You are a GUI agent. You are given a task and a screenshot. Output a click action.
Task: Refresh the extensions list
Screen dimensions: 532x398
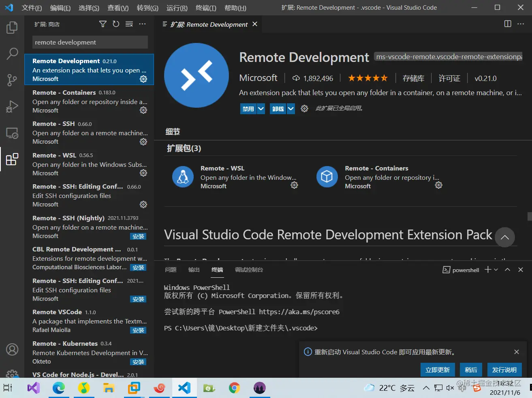click(116, 24)
